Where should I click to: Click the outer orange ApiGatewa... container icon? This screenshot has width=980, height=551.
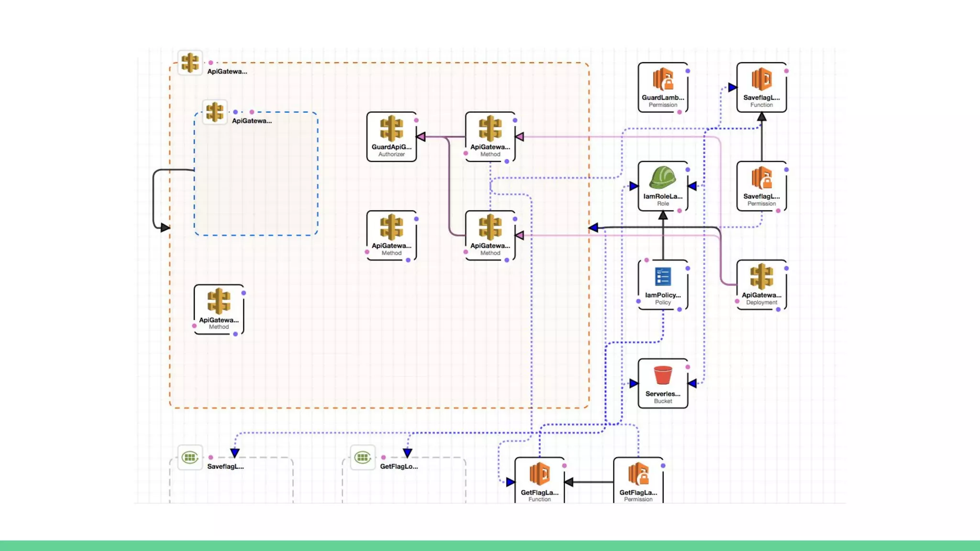[x=190, y=63]
